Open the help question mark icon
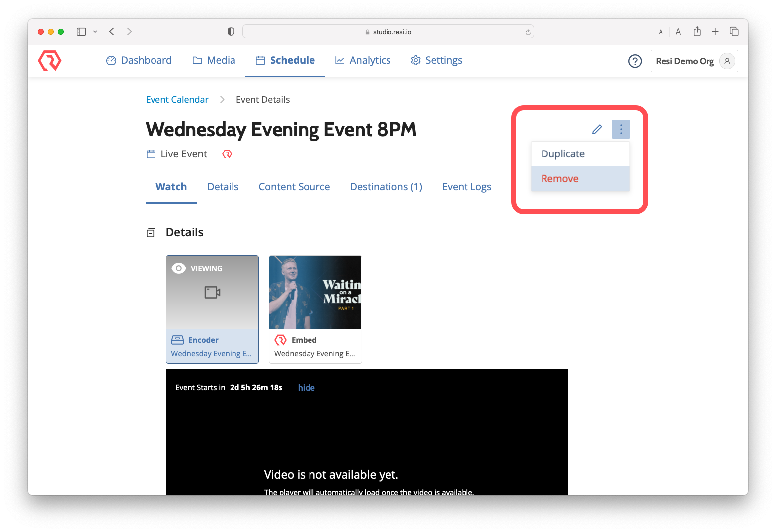Viewport: 776px width, 532px height. (x=635, y=61)
